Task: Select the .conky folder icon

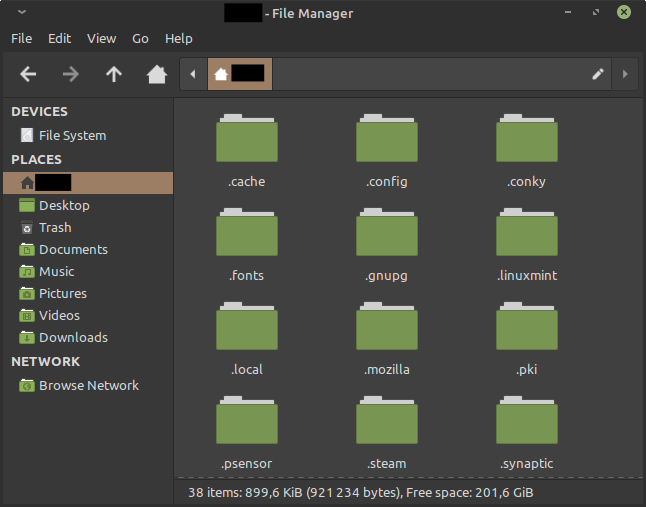Action: tap(527, 138)
